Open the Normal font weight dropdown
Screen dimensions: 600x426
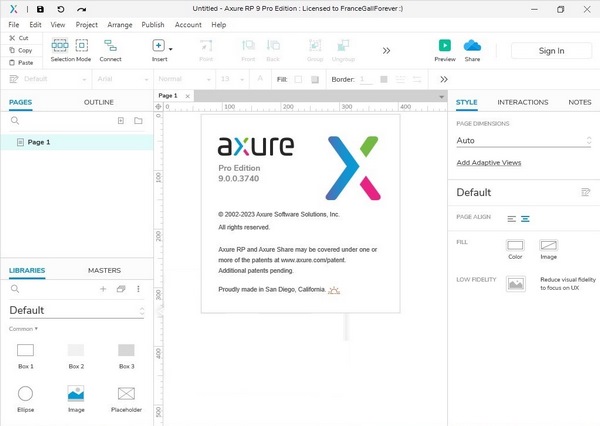point(184,79)
